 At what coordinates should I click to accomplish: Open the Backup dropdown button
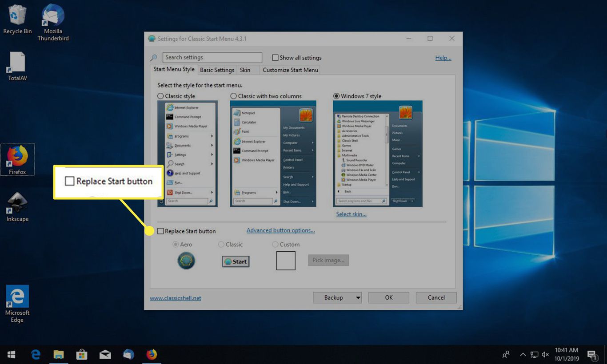[x=337, y=297]
